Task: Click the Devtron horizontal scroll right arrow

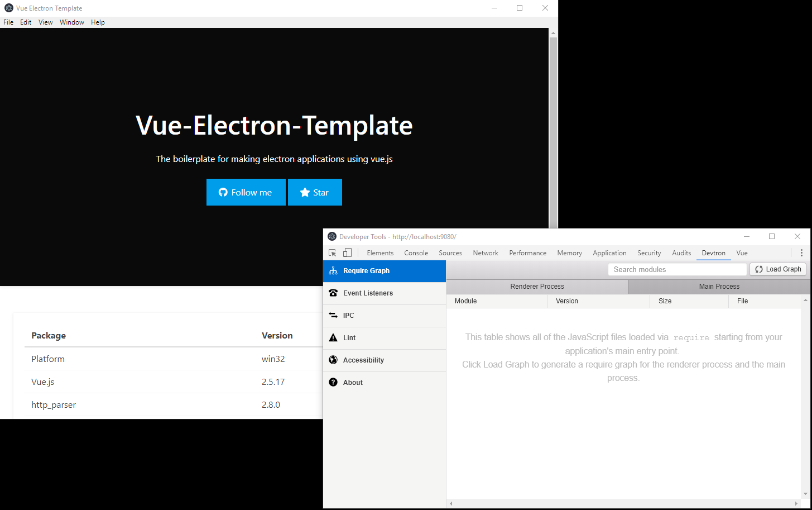Action: pos(796,503)
